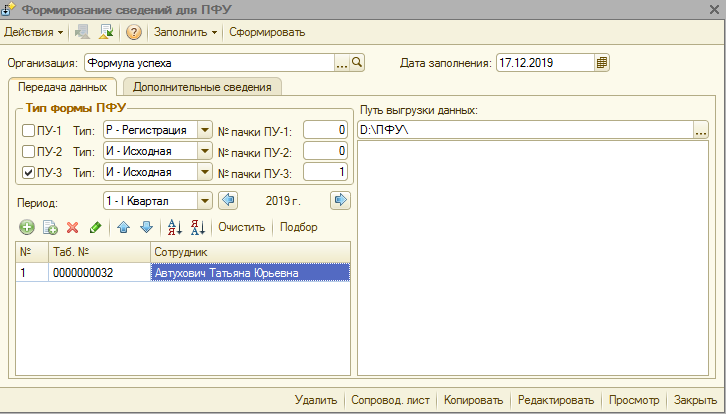Image resolution: width=726 pixels, height=414 pixels.
Task: Select the cell with 0000000032
Action: [x=99, y=273]
